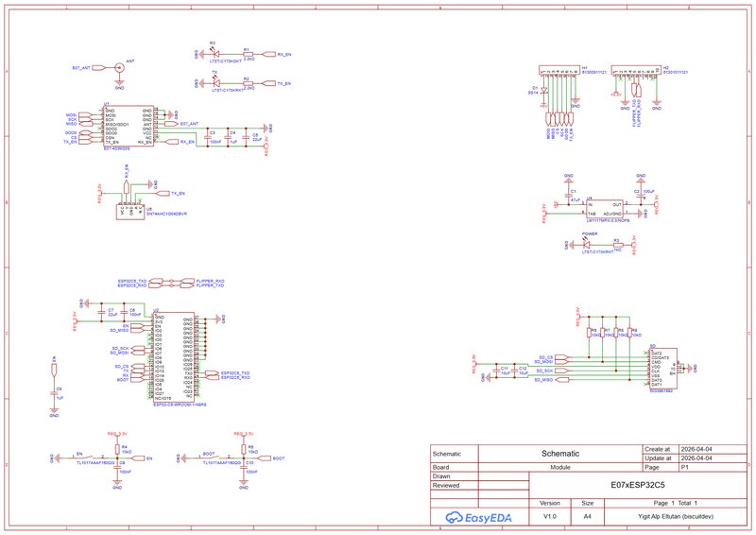This screenshot has width=756, height=535.
Task: Click the FLIPPER_TXD label beside the jumper
Action: pos(210,285)
